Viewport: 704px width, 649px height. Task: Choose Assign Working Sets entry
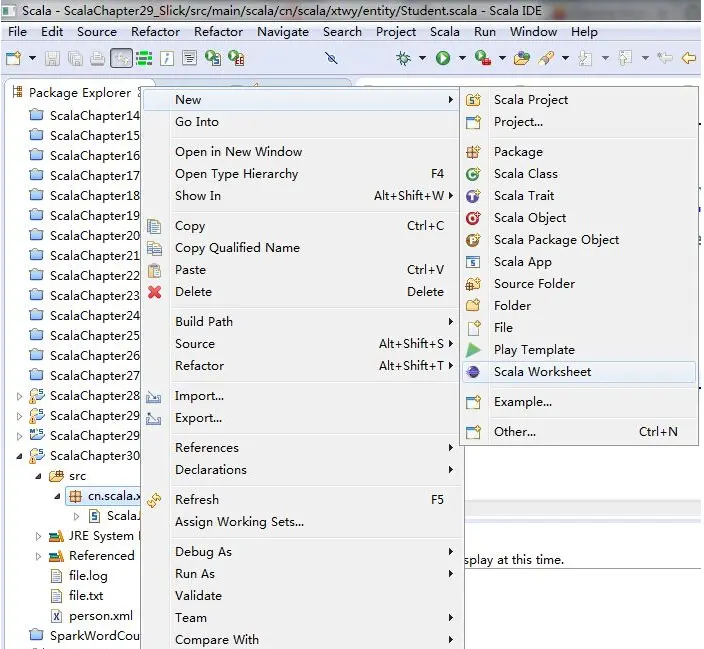[302, 522]
